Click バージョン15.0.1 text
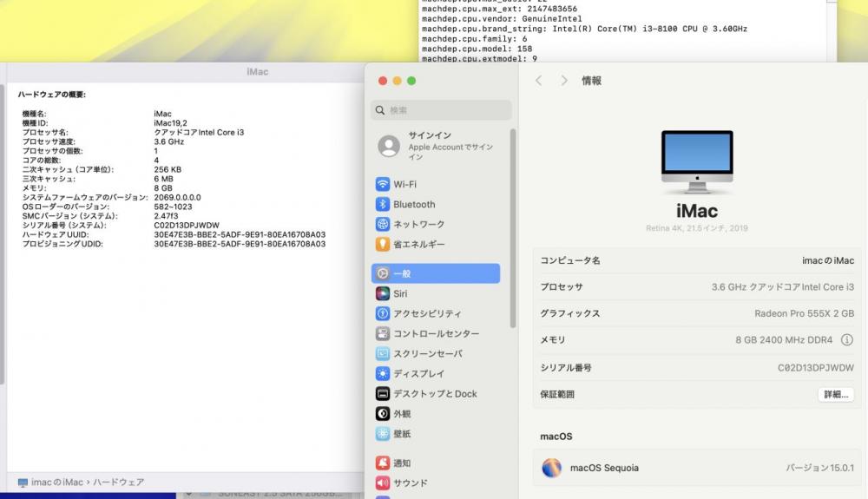The height and width of the screenshot is (499, 868). pos(820,468)
